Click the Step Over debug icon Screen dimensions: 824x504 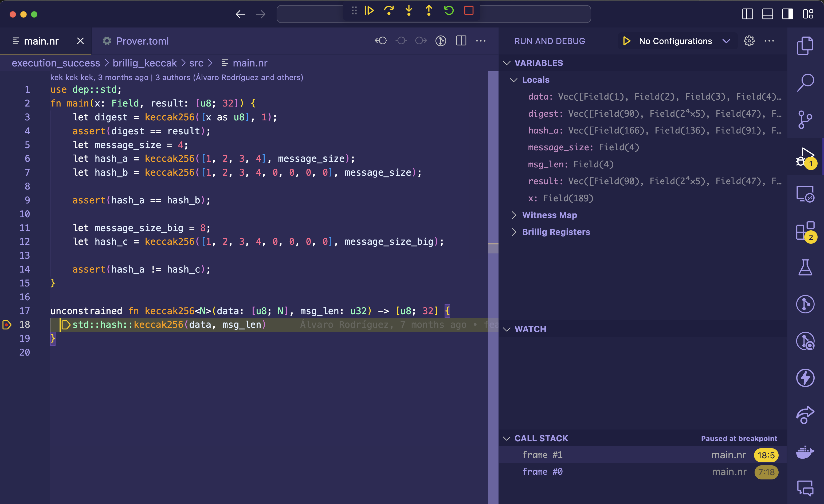click(x=389, y=11)
